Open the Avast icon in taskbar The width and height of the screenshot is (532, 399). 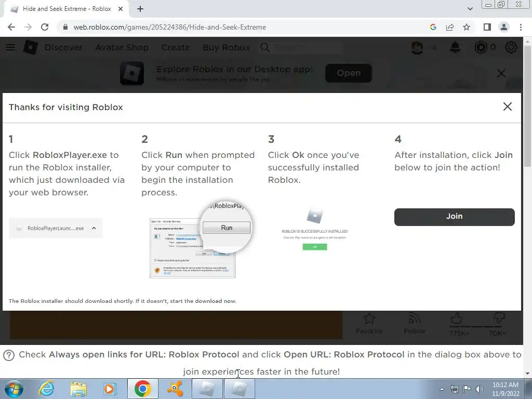tap(175, 389)
